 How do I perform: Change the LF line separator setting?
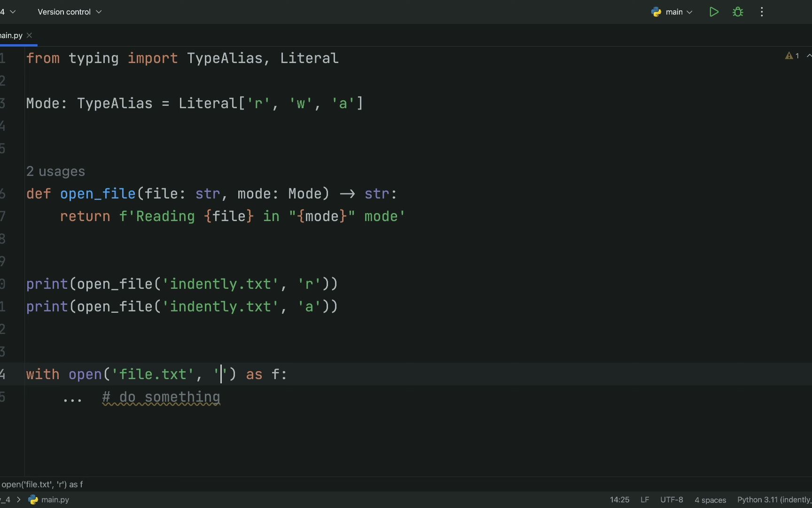pos(645,500)
